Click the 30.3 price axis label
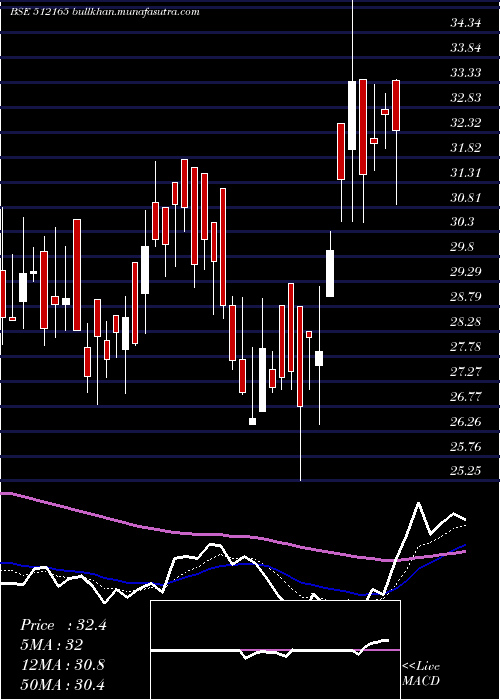The height and width of the screenshot is (700, 500). click(x=462, y=222)
